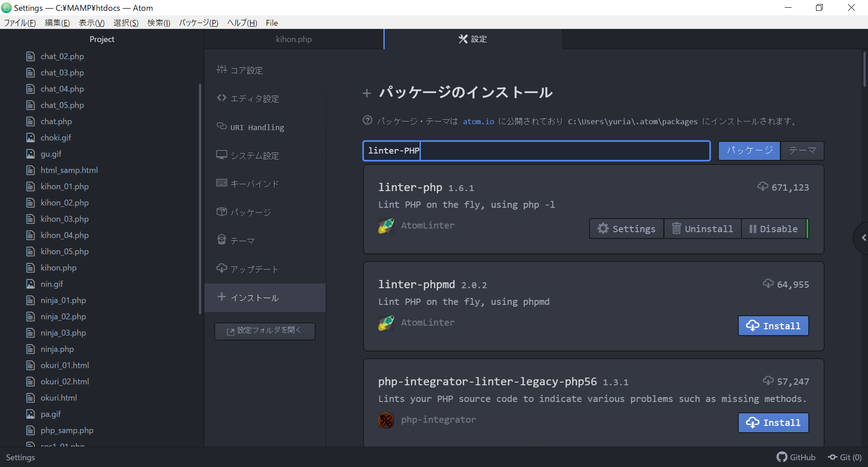Switch to the 設定 tab
Image resolution: width=868 pixels, height=467 pixels.
click(x=473, y=39)
